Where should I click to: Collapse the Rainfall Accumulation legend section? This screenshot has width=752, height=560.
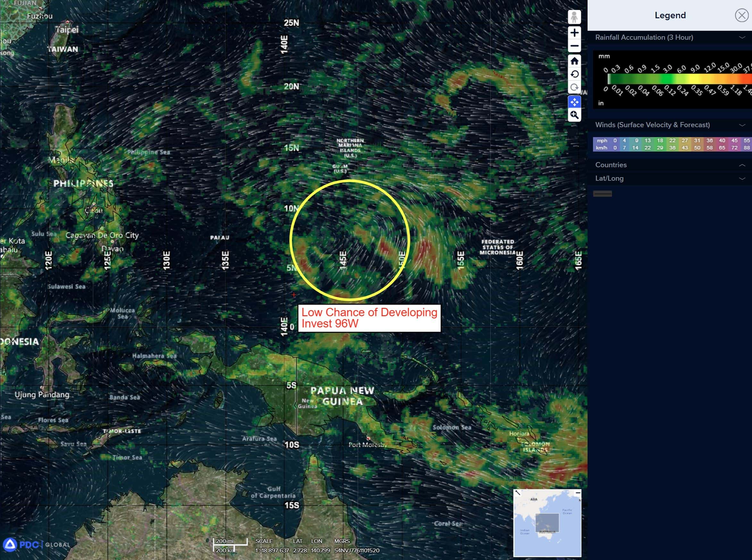click(x=742, y=37)
